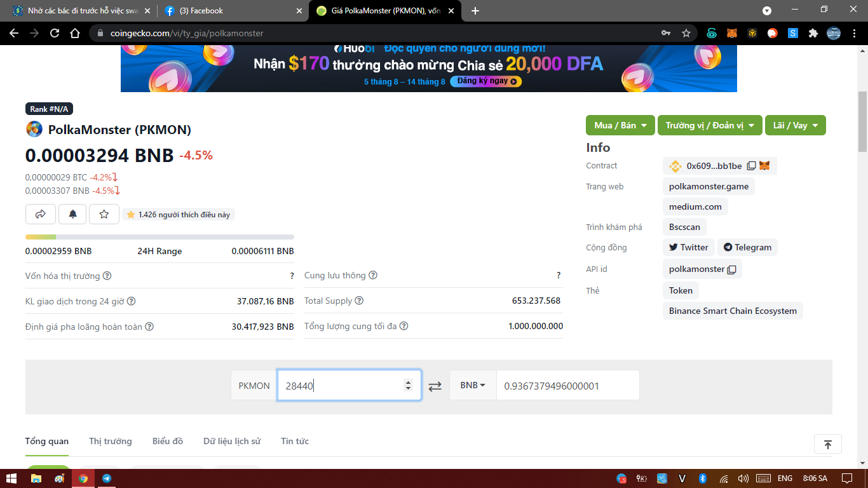
Task: Open the MetaMask extension in the toolbar
Action: coord(732,33)
